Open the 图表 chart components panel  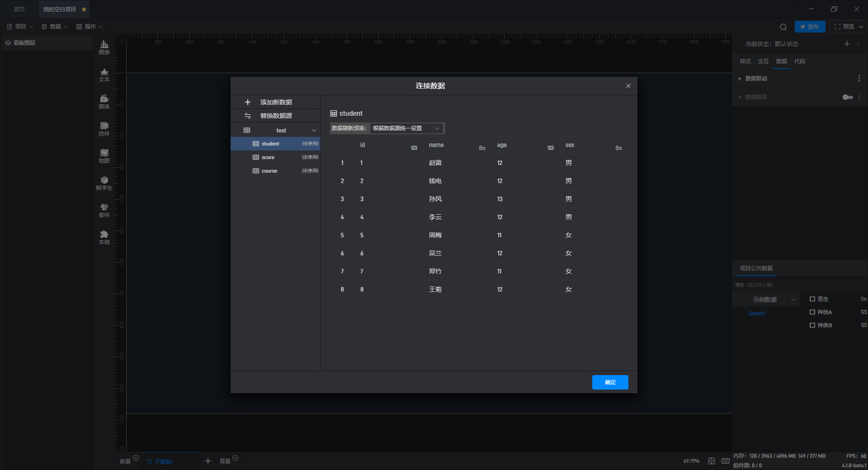point(104,47)
